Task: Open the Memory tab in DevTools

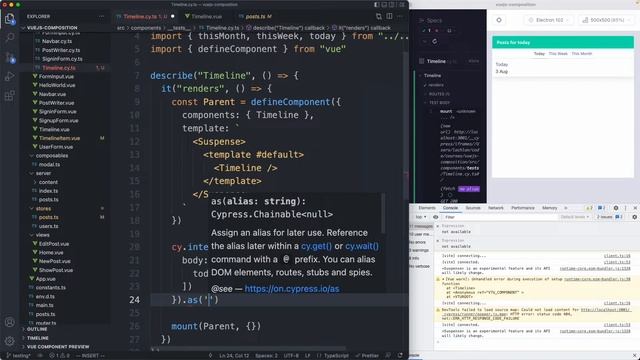Action: [549, 208]
